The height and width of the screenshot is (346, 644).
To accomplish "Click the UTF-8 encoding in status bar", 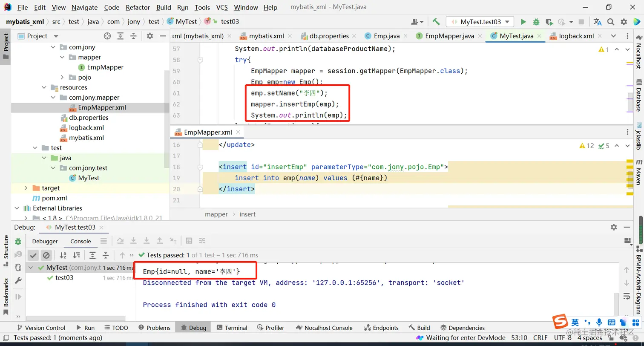I will point(563,337).
